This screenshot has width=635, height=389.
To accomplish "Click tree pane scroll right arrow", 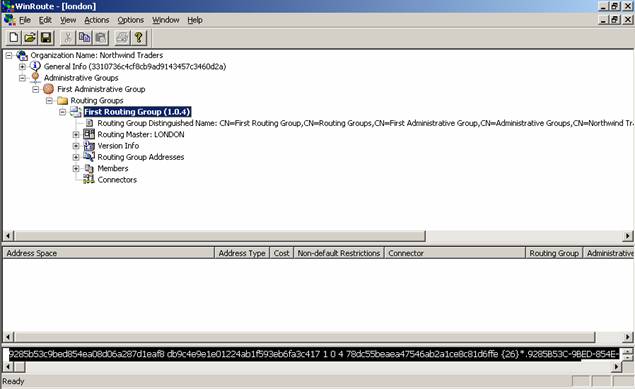I will coord(628,236).
